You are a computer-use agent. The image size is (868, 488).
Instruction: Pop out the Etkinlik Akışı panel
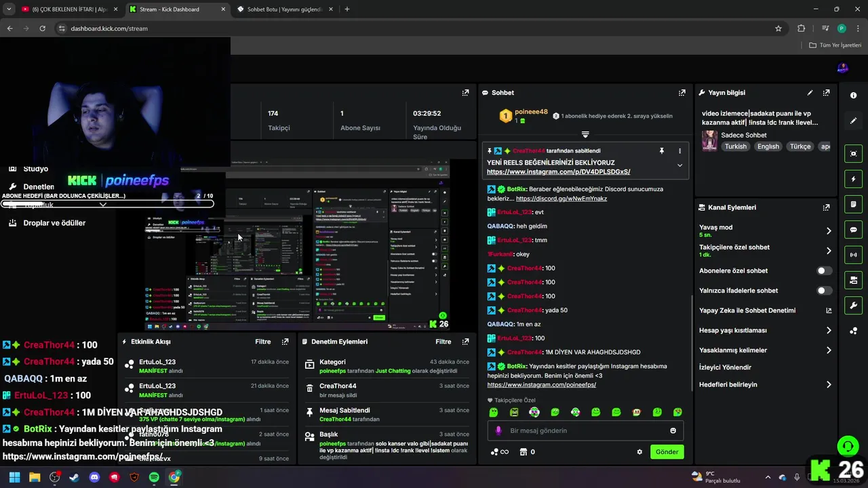click(285, 342)
